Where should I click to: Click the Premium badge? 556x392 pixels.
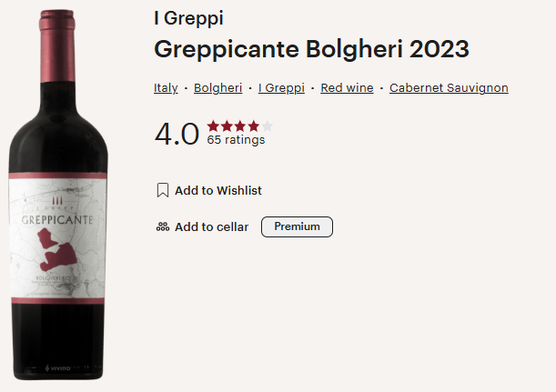coord(297,226)
